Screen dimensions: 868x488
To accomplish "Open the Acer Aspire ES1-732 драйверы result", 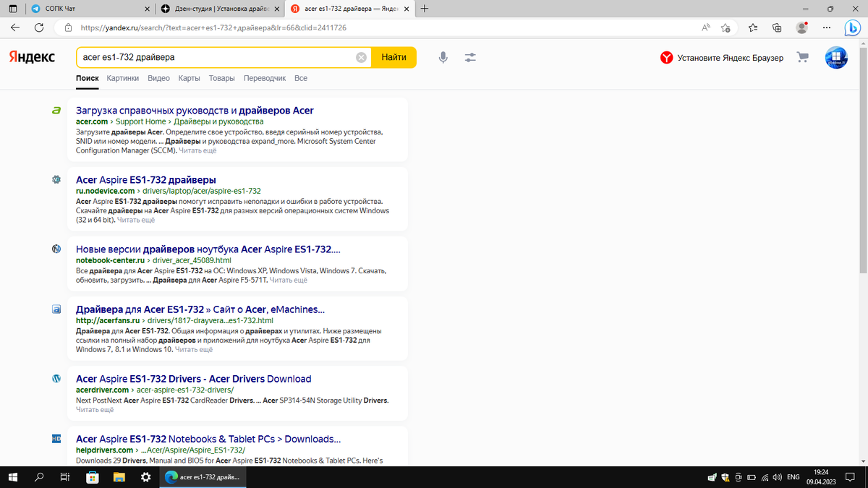I will pyautogui.click(x=145, y=179).
